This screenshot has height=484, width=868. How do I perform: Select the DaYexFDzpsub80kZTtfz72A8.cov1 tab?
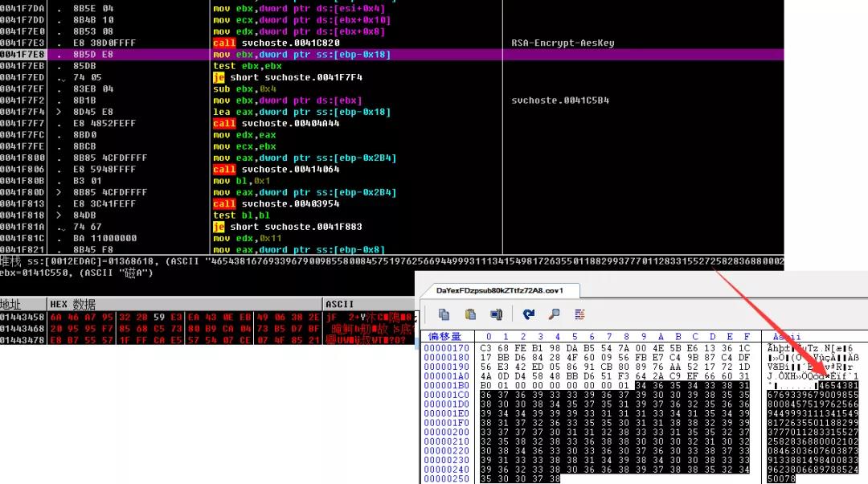coord(499,289)
